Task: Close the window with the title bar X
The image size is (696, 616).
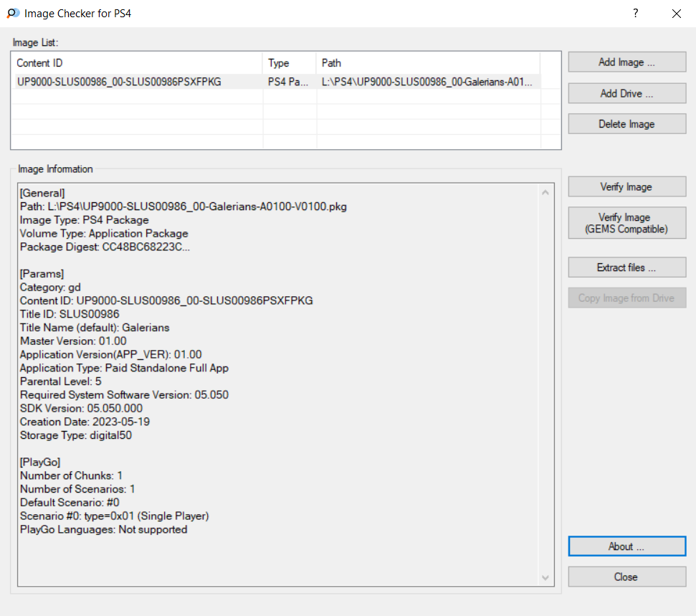Action: point(677,14)
